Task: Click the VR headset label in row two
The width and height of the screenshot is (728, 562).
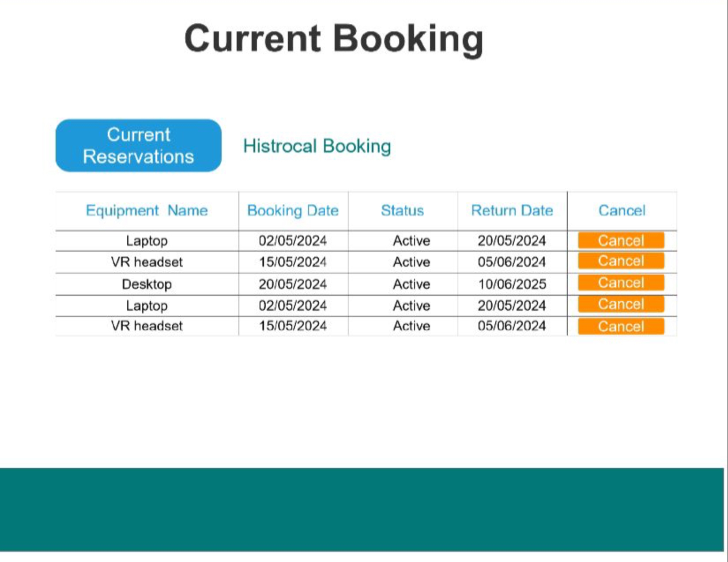Action: 147,262
